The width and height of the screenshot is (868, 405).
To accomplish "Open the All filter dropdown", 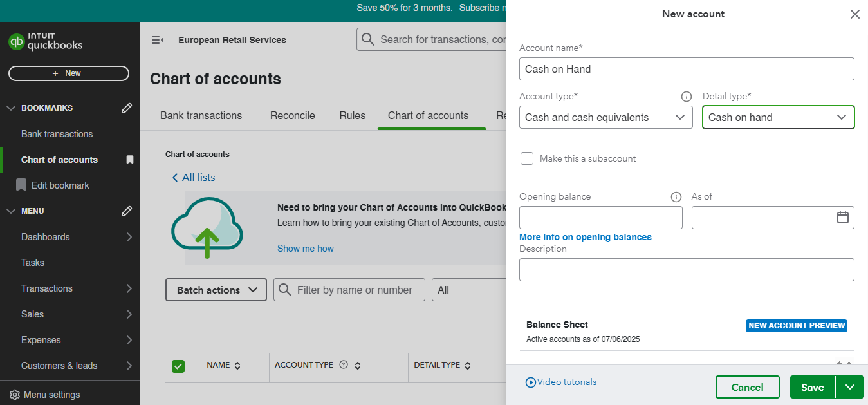I will [469, 290].
